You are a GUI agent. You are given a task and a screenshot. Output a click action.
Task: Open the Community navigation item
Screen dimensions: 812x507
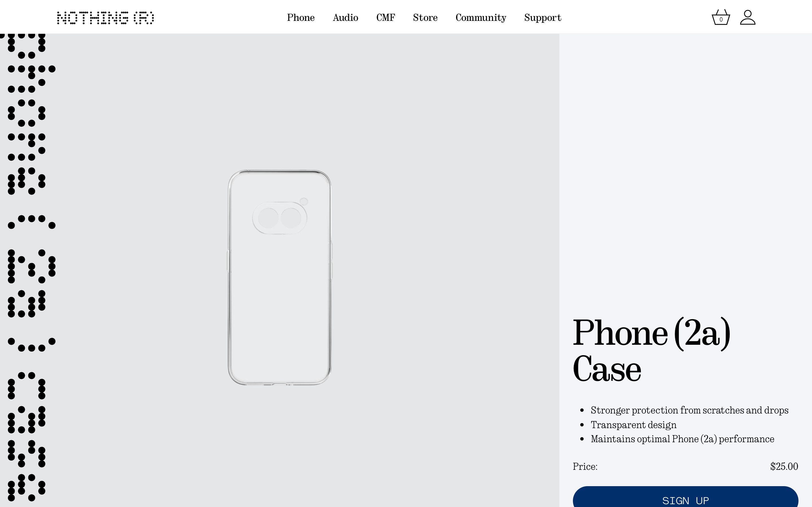(481, 17)
